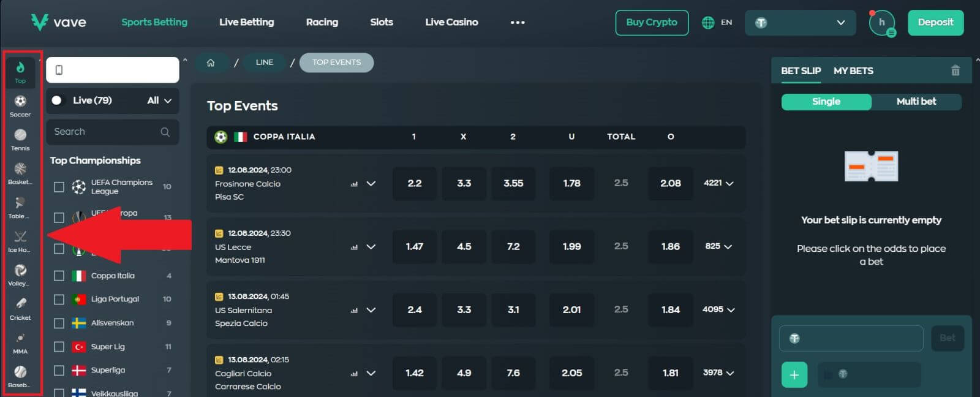Open the MMA sport category

tap(20, 342)
